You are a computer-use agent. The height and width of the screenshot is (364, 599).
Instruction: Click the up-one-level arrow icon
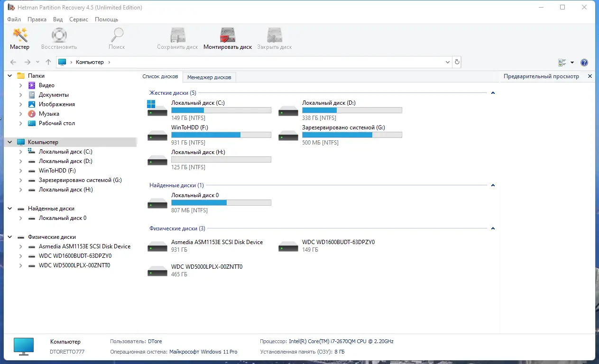point(48,62)
